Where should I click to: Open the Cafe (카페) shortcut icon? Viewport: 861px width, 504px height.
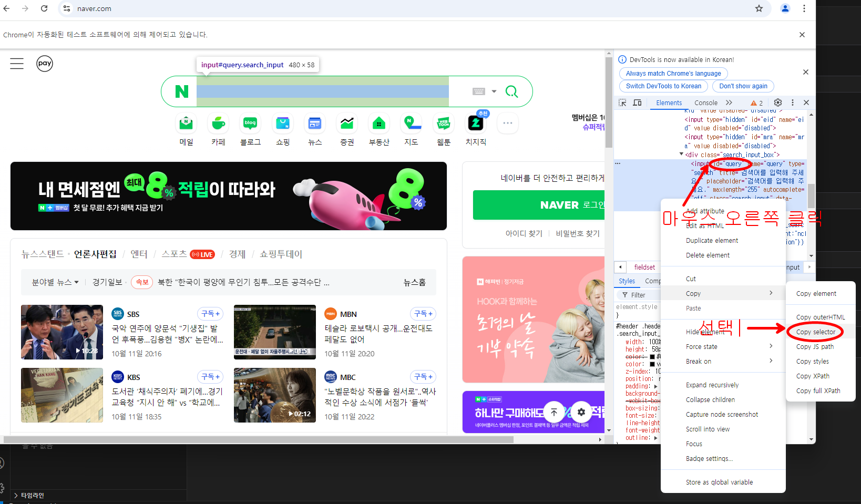coord(218,124)
